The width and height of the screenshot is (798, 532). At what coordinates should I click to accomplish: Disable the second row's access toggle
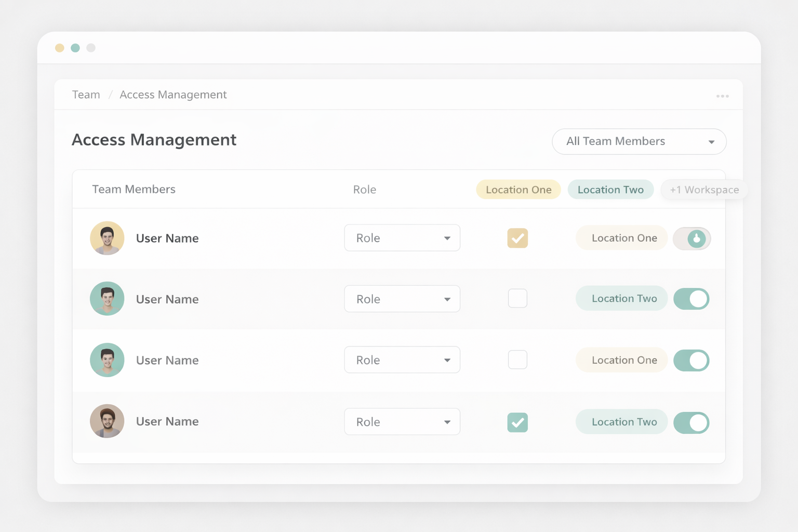pyautogui.click(x=691, y=299)
